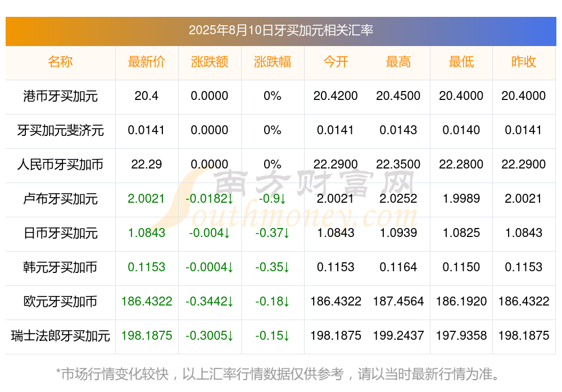The height and width of the screenshot is (392, 562).
Task: Select the 今开 column header
Action: [336, 62]
